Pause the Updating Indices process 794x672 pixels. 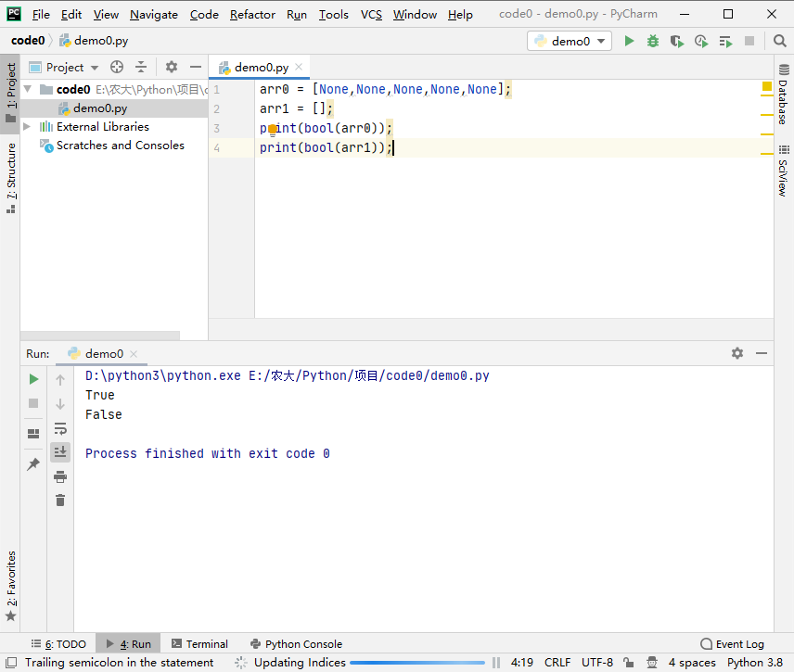click(496, 663)
